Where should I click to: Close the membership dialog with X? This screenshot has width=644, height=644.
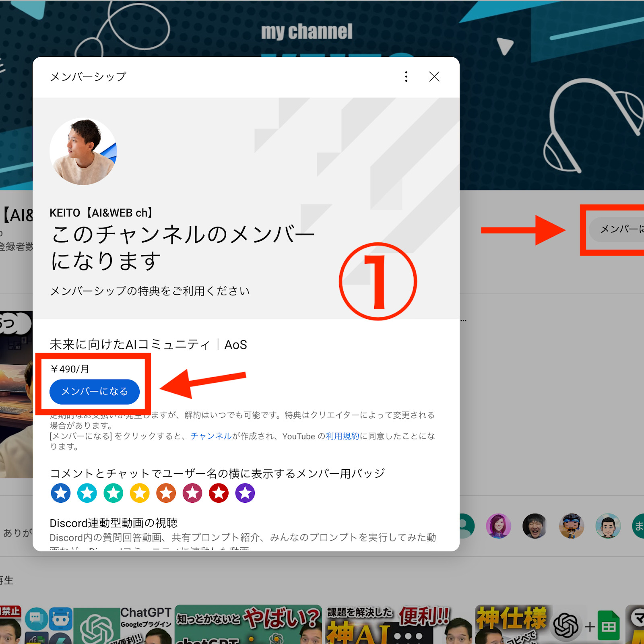click(434, 76)
